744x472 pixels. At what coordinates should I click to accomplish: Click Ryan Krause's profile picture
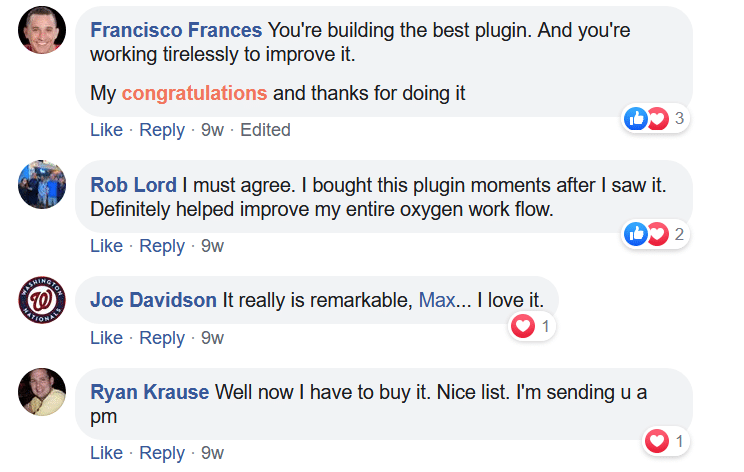tap(43, 392)
